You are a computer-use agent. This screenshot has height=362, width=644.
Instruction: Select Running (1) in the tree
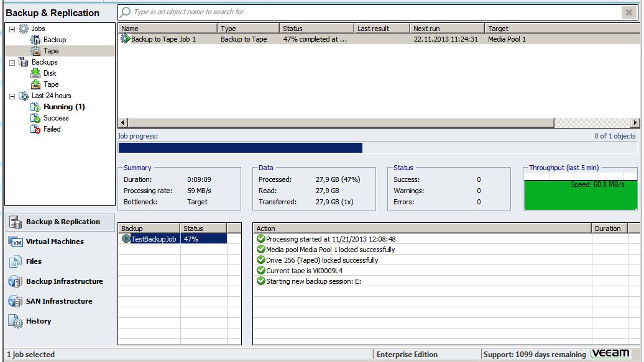(x=64, y=107)
